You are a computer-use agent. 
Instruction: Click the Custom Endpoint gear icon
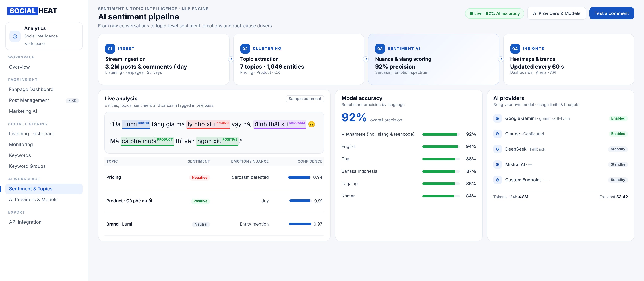(497, 180)
